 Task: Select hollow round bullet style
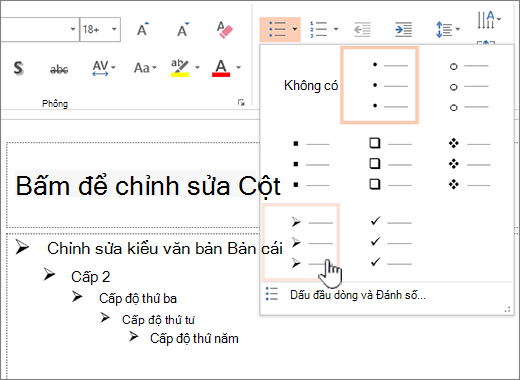pos(469,87)
